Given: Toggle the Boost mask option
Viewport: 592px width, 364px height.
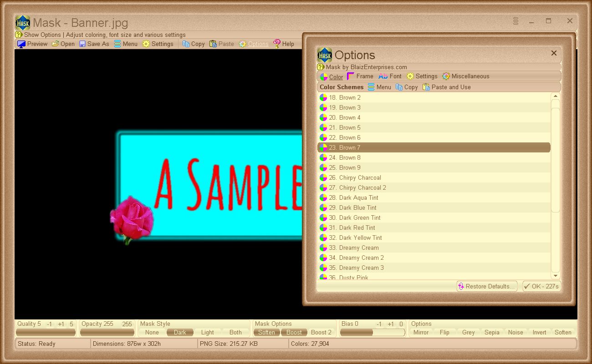Looking at the screenshot, I should (x=294, y=333).
